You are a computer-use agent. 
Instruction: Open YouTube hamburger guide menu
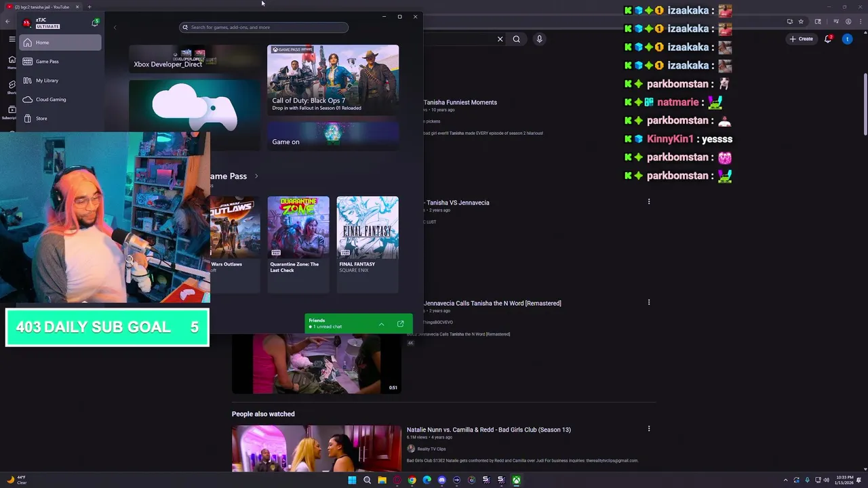(x=12, y=39)
